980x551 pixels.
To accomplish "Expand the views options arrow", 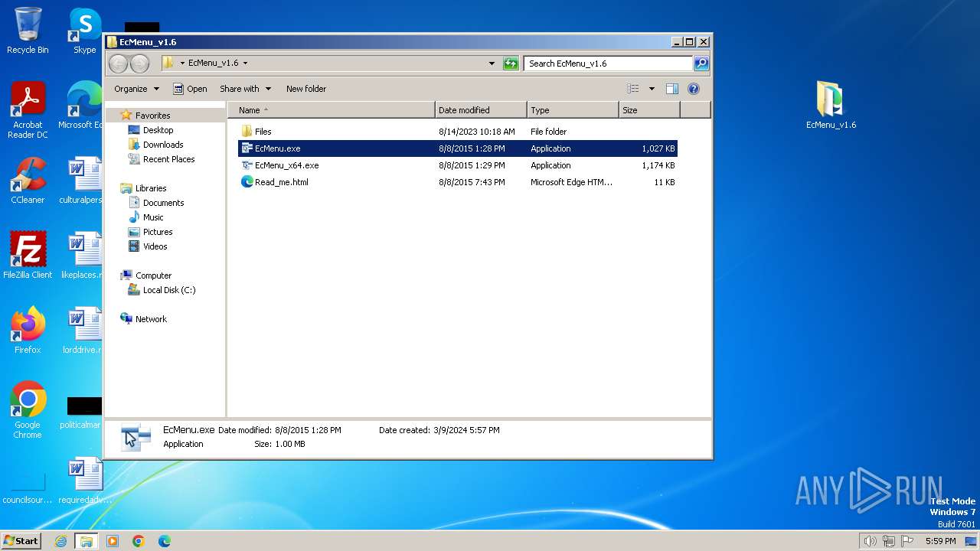I will (x=652, y=89).
